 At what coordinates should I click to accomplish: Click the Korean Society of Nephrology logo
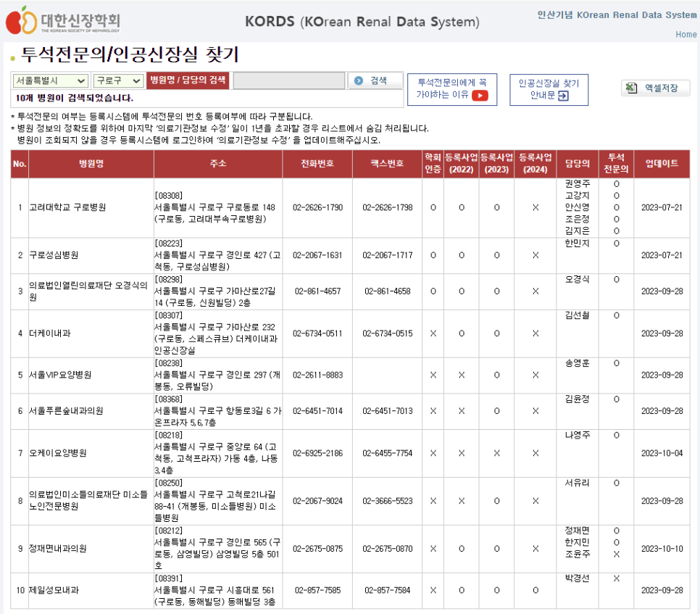pos(63,20)
